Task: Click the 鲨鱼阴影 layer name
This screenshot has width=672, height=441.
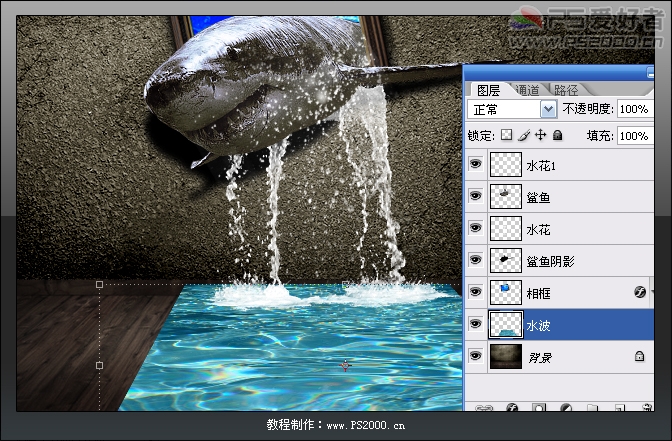Action: click(x=550, y=261)
